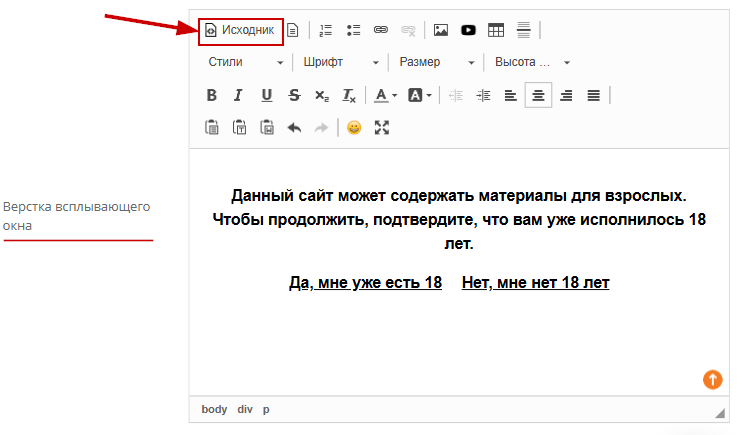Open the Шрифт font dropdown
Viewport: 740px width, 435px height.
(341, 62)
